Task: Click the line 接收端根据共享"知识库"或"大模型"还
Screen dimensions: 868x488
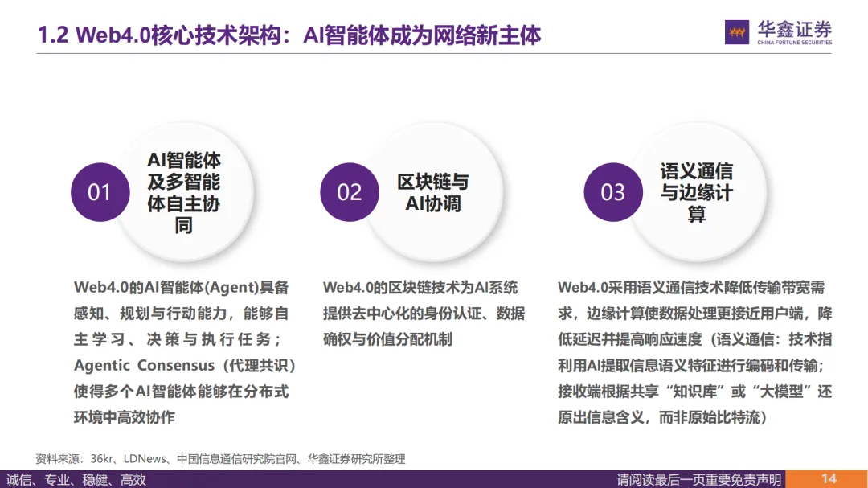Action: pos(694,392)
